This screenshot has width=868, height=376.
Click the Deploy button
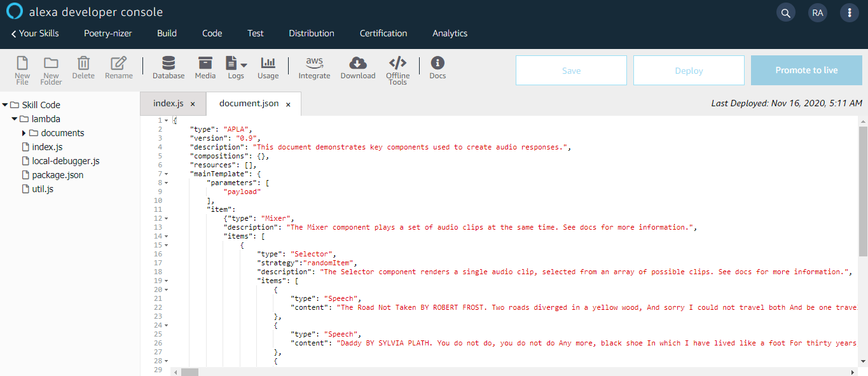[x=689, y=71]
